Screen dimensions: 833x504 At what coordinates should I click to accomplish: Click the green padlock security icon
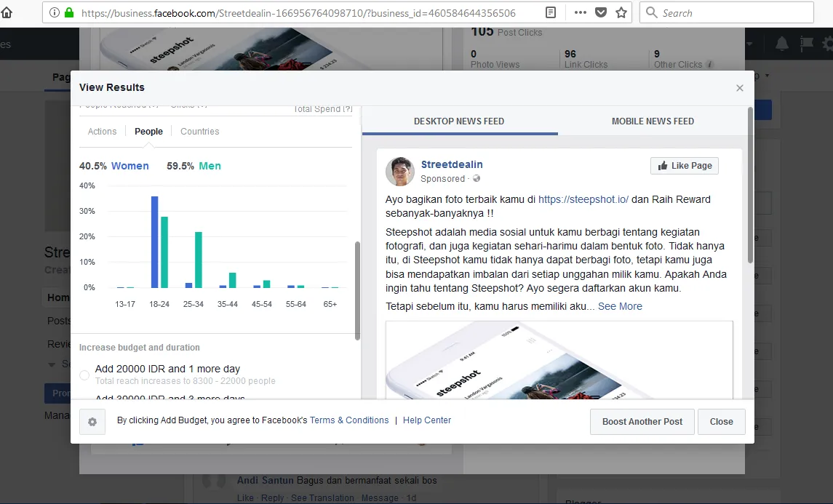tap(69, 12)
